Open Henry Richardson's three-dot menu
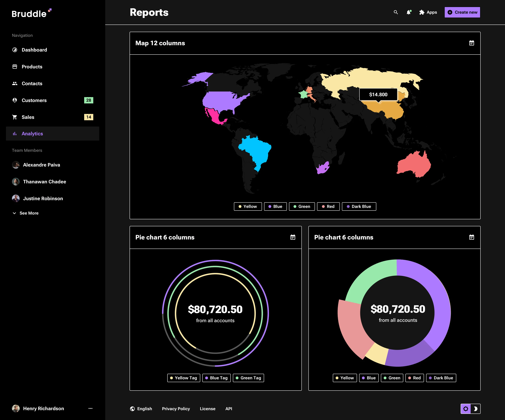The width and height of the screenshot is (505, 420). (90, 408)
